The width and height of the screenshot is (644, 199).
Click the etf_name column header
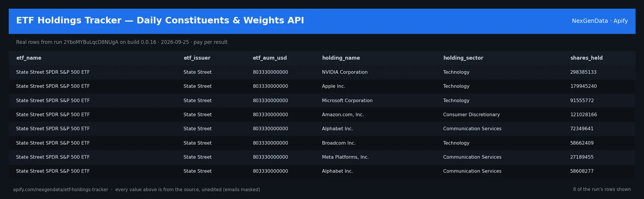coord(29,58)
